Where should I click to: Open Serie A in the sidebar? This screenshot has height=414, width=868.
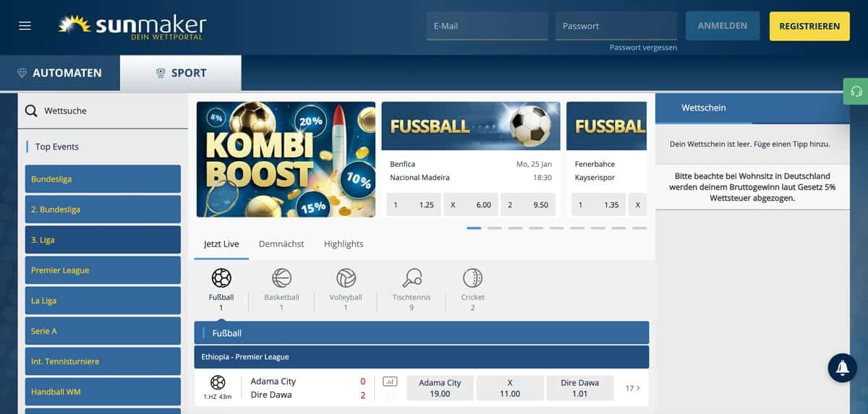(x=103, y=331)
